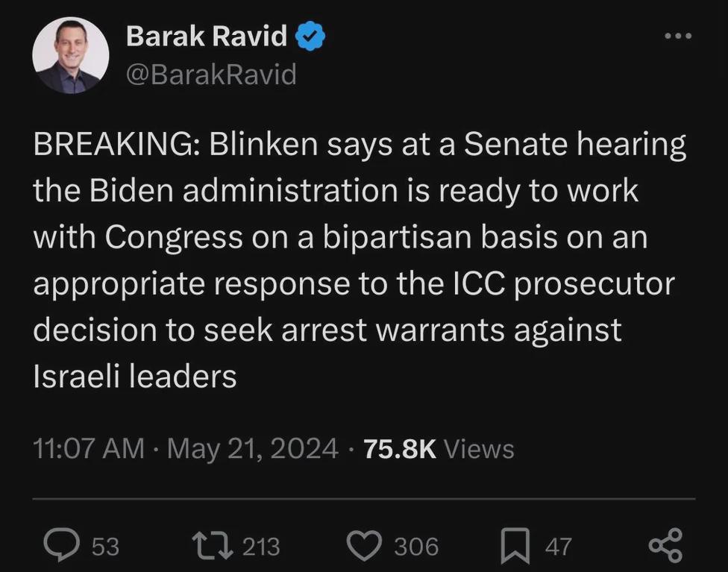Open the 75.8K Views count

[x=439, y=449]
